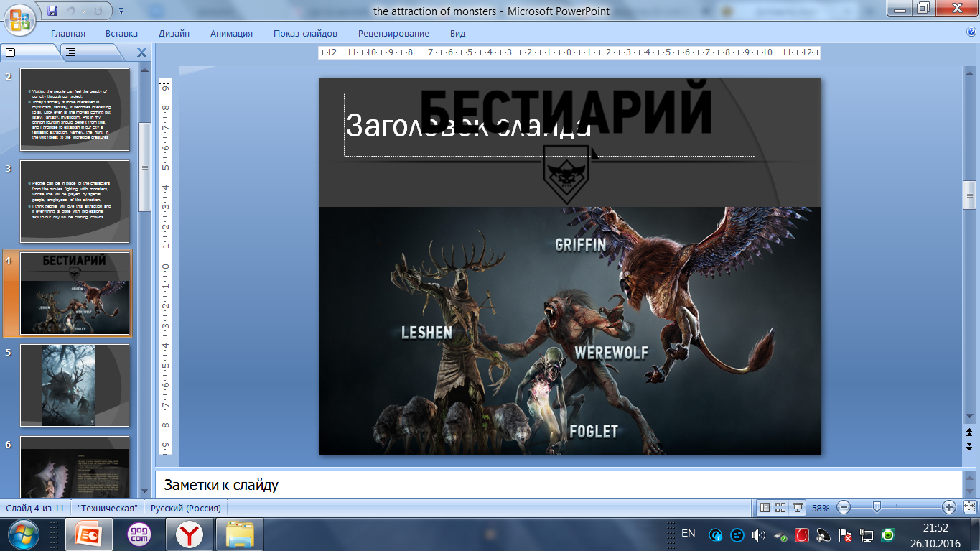Start Slide Show view icon
Screen dimensions: 980x551
797,508
